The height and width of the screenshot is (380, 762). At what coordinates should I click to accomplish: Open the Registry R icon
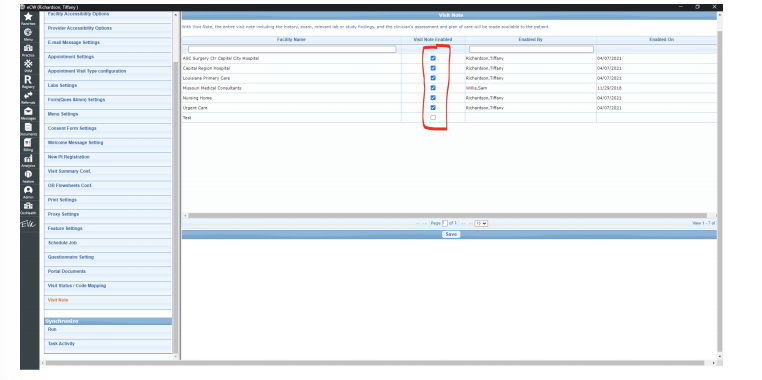pos(28,81)
